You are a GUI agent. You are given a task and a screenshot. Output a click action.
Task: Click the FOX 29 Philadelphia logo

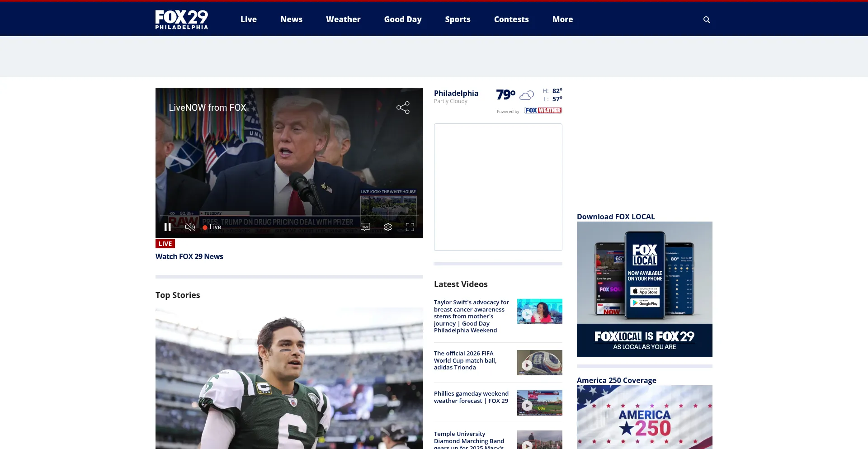[182, 19]
